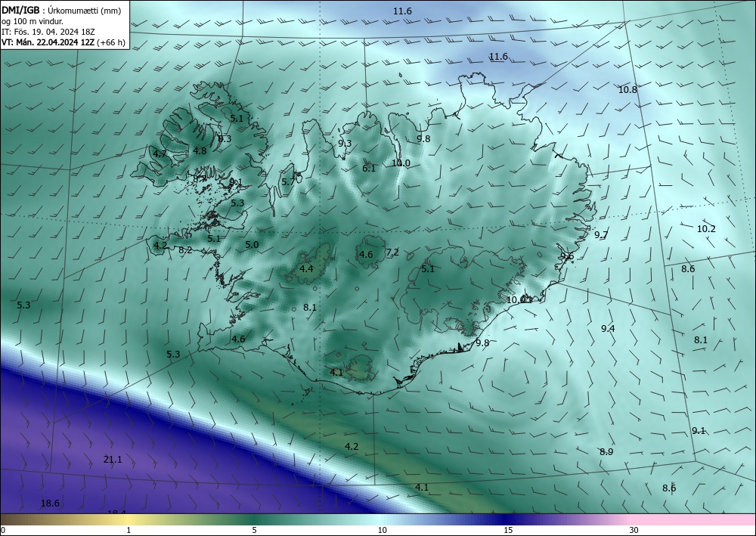Click the 9.6 value on the map

pyautogui.click(x=567, y=256)
